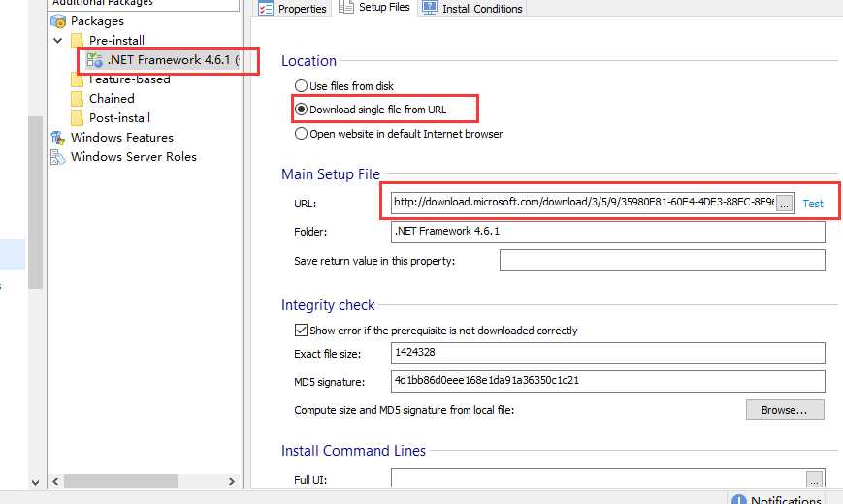Click the Browse... button for local file
Screen dimensions: 843x504
(x=785, y=410)
